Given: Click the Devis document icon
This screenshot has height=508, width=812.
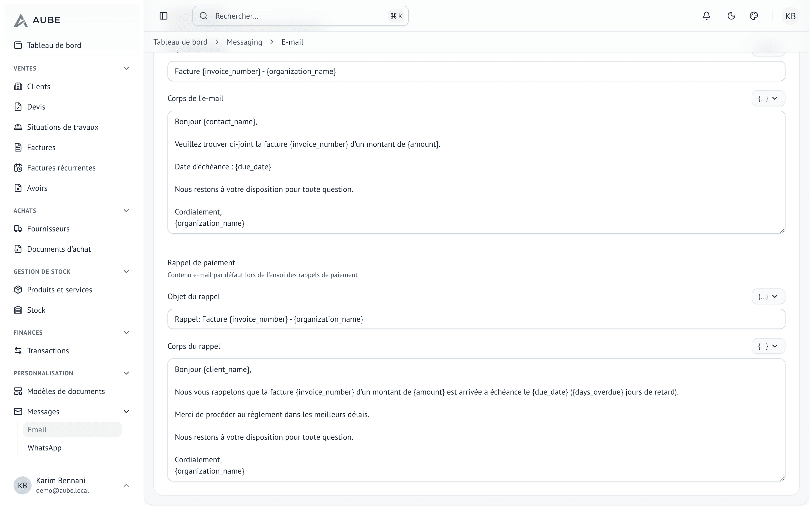Looking at the screenshot, I should [18, 107].
